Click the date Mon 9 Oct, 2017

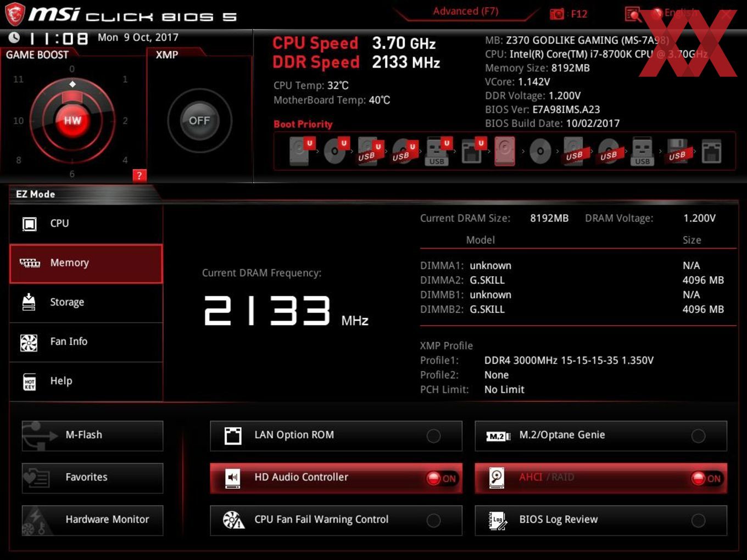click(x=138, y=37)
